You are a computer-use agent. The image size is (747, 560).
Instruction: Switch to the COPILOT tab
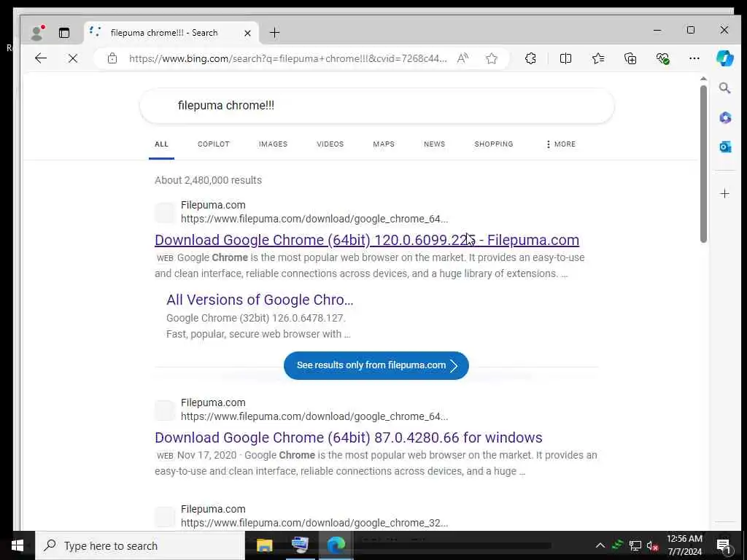click(214, 144)
